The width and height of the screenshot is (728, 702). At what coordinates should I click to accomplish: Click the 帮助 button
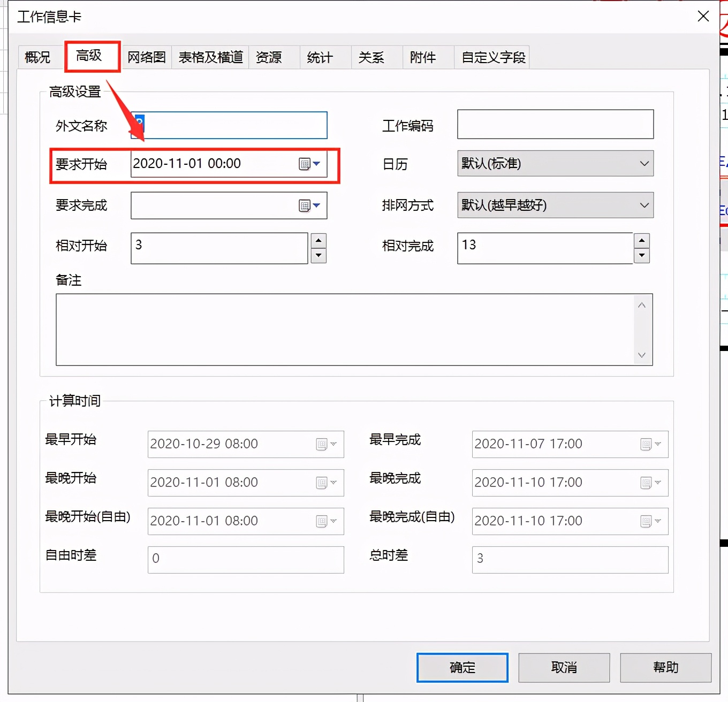point(665,667)
